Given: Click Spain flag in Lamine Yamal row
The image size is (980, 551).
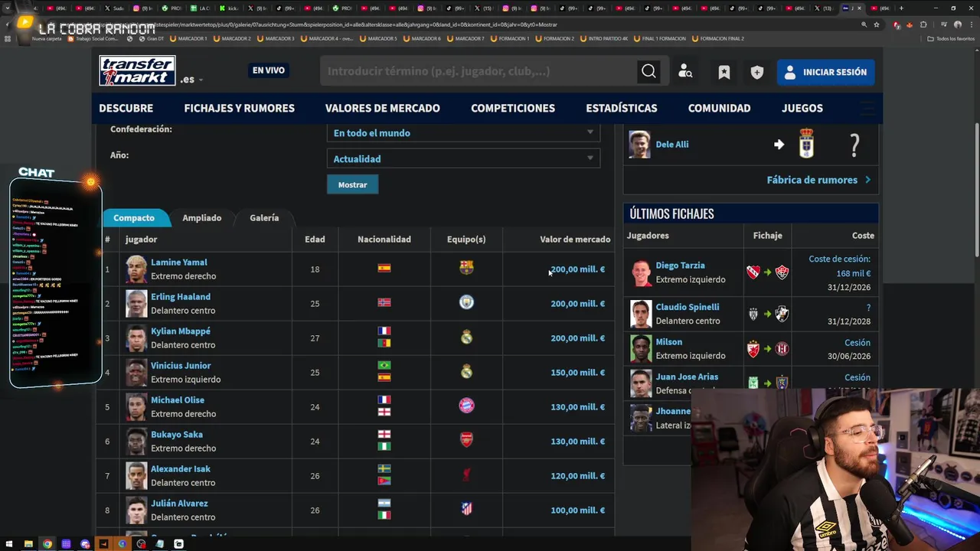Looking at the screenshot, I should point(384,269).
